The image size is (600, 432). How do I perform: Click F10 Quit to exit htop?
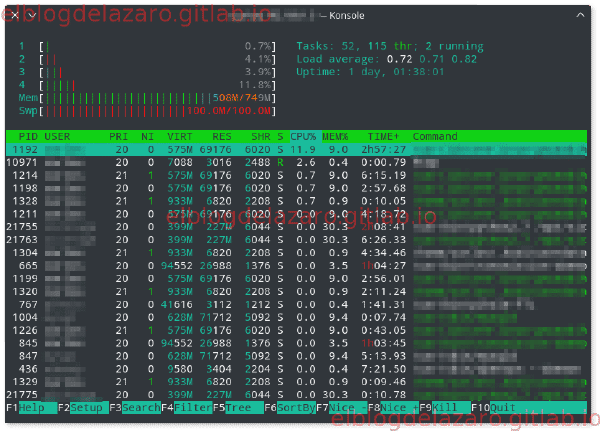click(x=528, y=408)
